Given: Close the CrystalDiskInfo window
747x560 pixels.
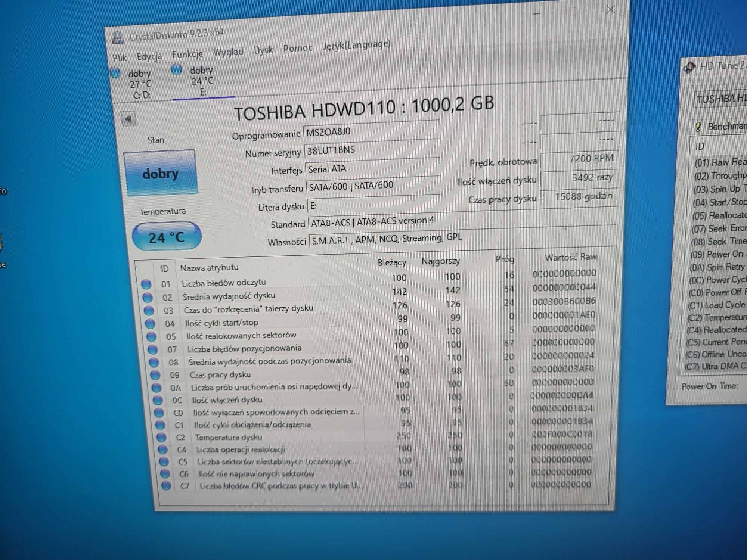Looking at the screenshot, I should [611, 10].
